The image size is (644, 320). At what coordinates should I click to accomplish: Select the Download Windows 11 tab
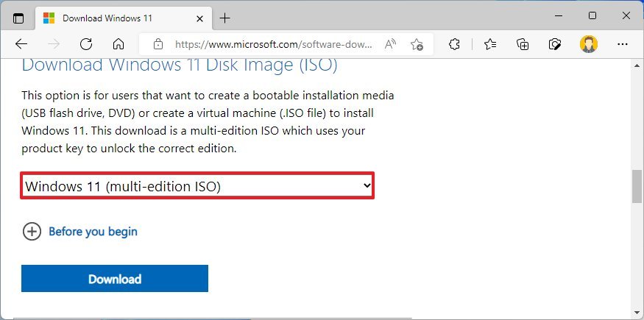(x=110, y=18)
